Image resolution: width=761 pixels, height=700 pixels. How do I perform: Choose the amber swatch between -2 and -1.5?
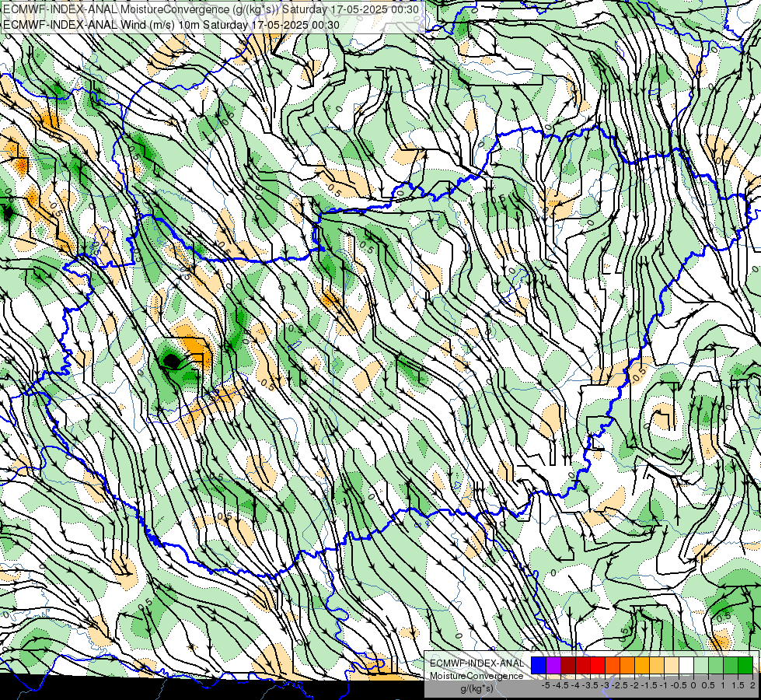pyautogui.click(x=642, y=665)
